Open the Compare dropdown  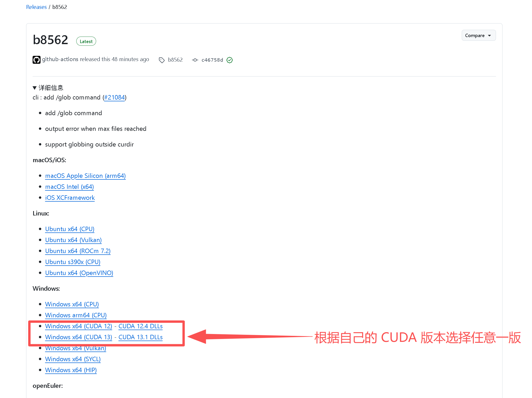pos(478,36)
